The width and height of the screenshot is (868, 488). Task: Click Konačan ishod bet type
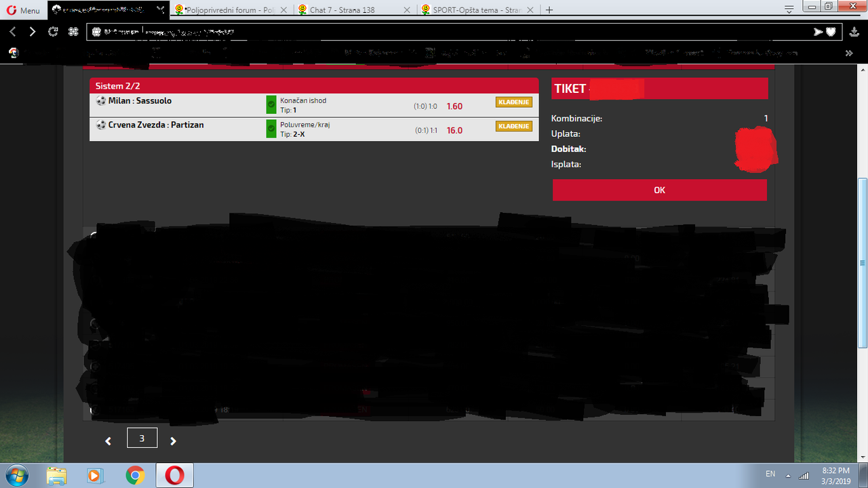click(303, 100)
